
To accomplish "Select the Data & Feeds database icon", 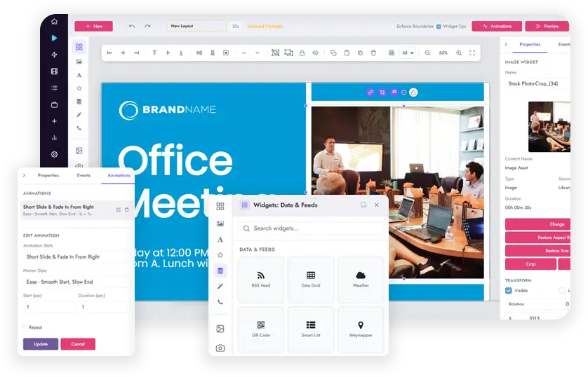I will pyautogui.click(x=220, y=270).
